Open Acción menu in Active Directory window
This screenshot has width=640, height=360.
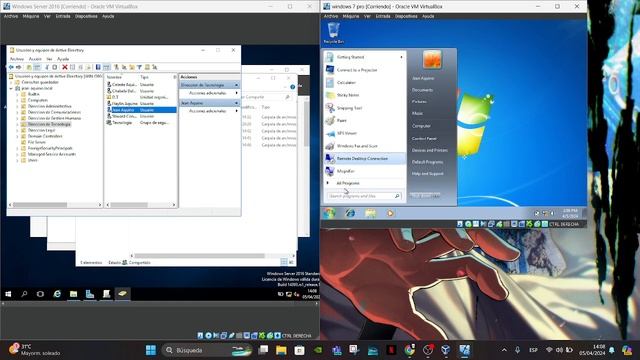point(35,59)
